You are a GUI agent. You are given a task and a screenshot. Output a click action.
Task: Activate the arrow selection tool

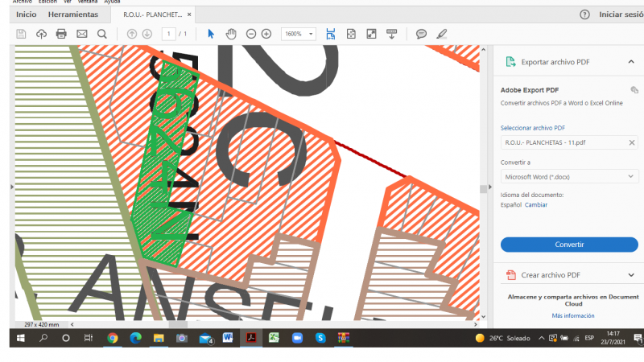click(211, 34)
